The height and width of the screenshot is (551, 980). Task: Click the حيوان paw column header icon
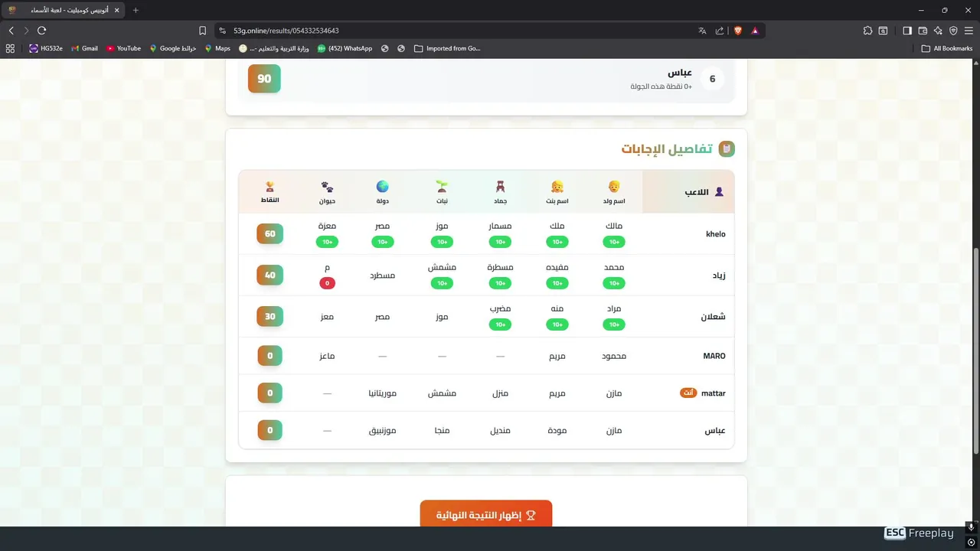pyautogui.click(x=327, y=186)
